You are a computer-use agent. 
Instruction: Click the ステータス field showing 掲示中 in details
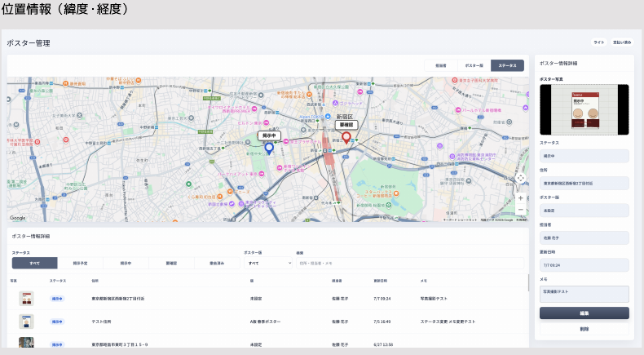584,157
